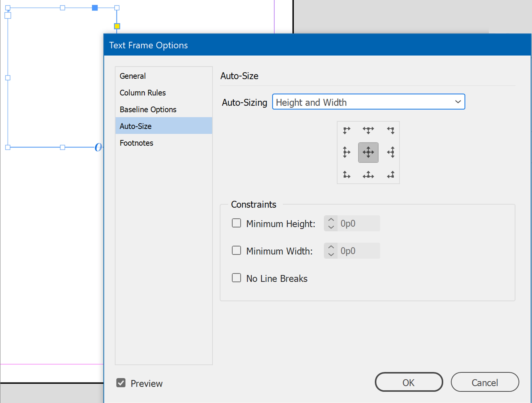The image size is (532, 403).
Task: Click the yellow anchored-object square on frame
Action: [x=117, y=26]
